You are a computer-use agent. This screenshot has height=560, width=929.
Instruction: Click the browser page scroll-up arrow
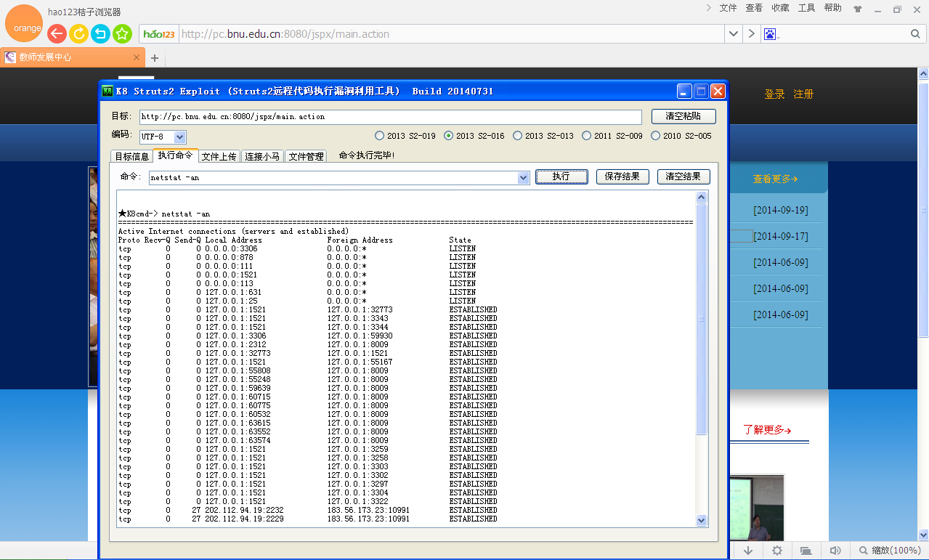click(923, 74)
